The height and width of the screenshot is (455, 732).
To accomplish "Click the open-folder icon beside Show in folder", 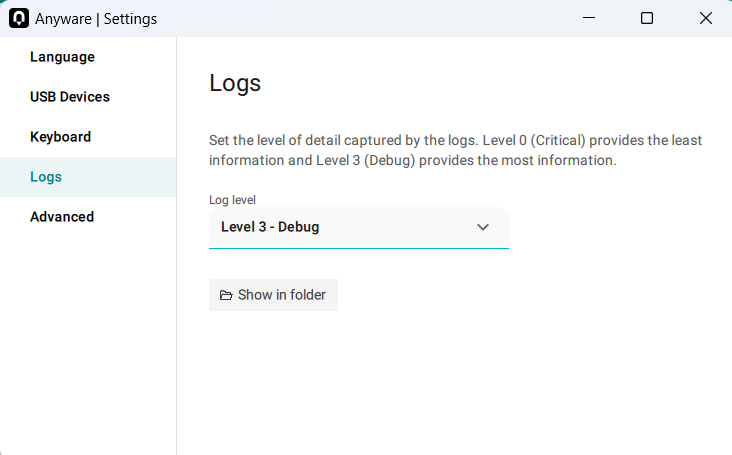I will click(226, 295).
